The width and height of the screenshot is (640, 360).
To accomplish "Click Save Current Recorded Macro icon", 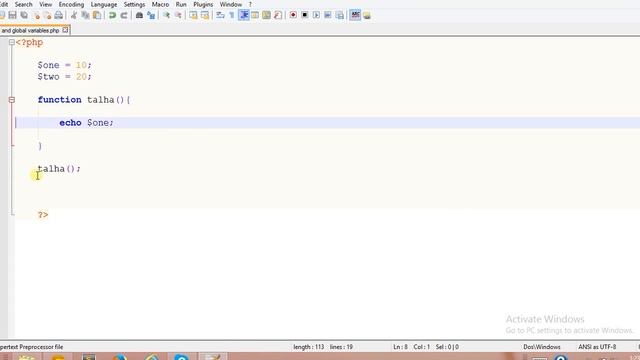I will point(340,15).
